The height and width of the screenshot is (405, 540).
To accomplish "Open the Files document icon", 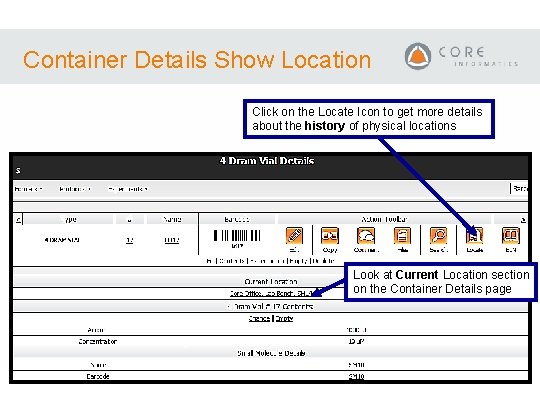I will [x=402, y=236].
